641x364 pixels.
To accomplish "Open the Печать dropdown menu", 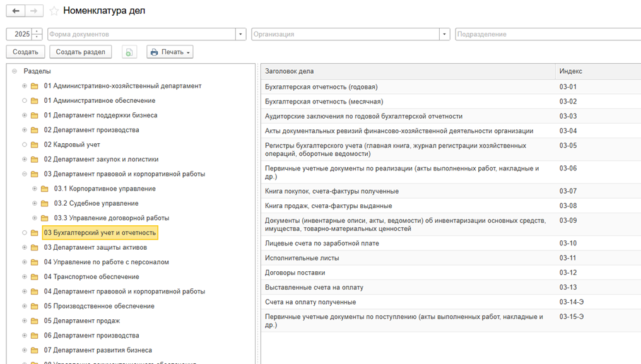I will tap(170, 52).
